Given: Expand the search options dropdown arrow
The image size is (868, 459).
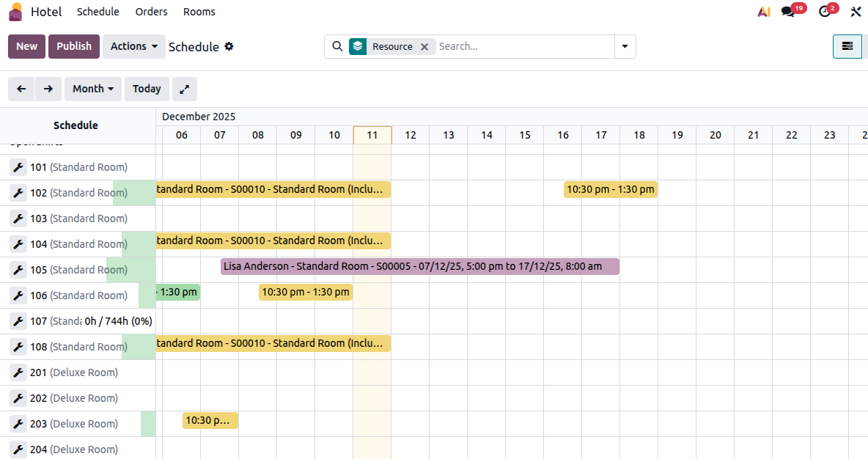Looking at the screenshot, I should point(625,46).
